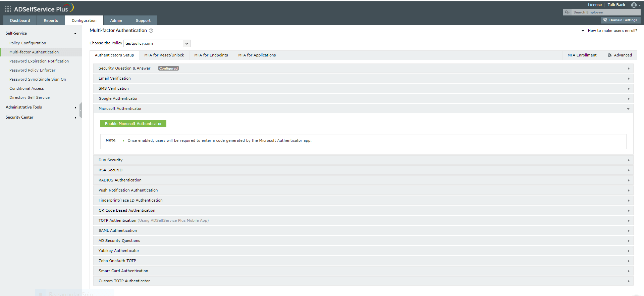This screenshot has height=296, width=644.
Task: Open the Advanced gear settings tab
Action: [620, 55]
